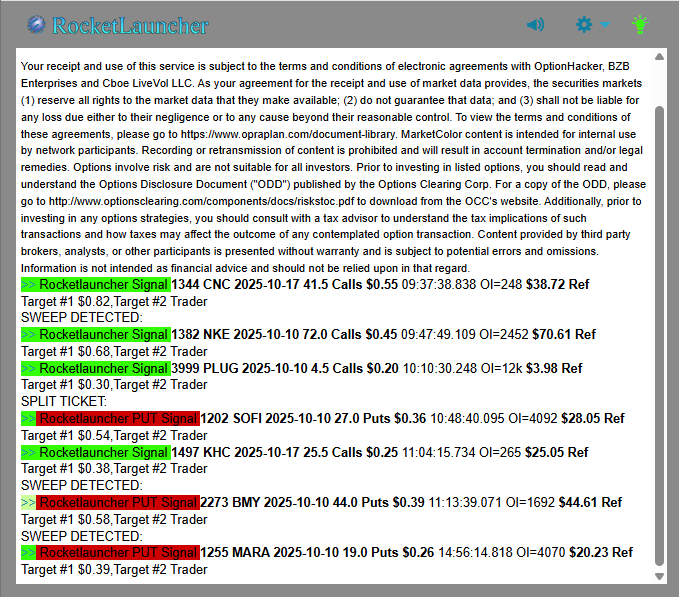Click the RocketLauncher logo icon

(37, 25)
